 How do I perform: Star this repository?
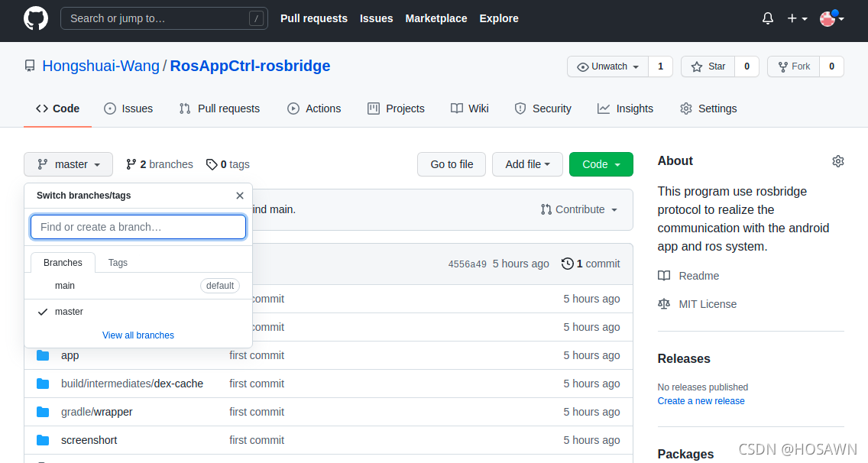tap(708, 66)
